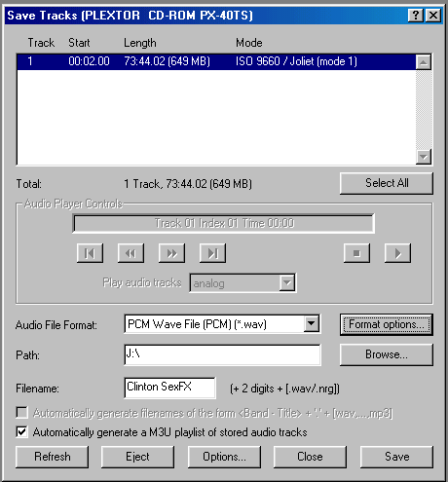Open the Audio File Format dropdown
448x482 pixels.
(312, 323)
